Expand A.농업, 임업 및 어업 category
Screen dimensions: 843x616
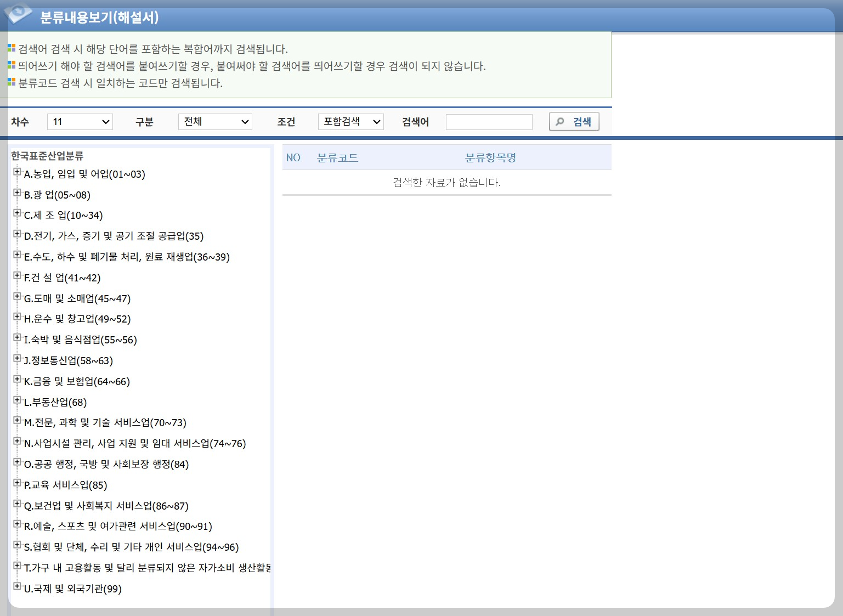pos(17,172)
